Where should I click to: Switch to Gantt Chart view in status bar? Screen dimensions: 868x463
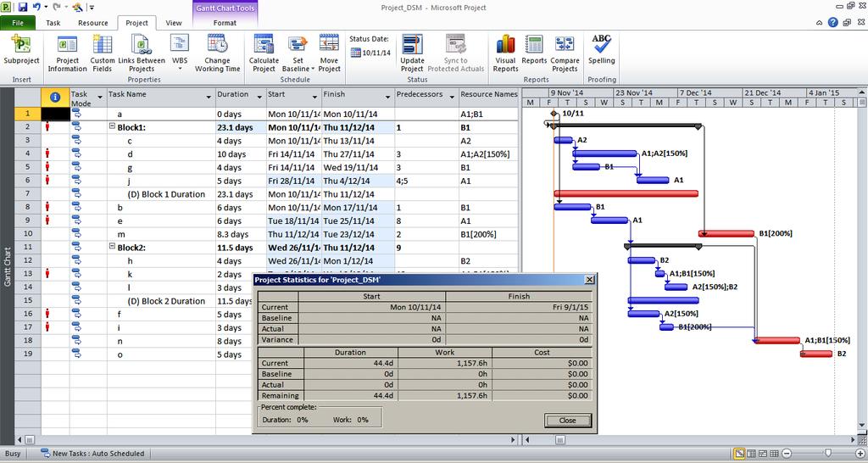click(x=739, y=454)
